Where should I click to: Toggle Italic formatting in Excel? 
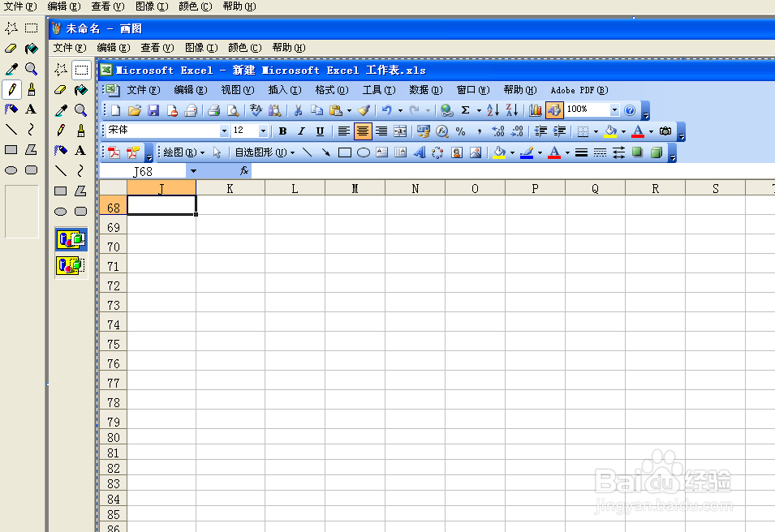pos(301,131)
